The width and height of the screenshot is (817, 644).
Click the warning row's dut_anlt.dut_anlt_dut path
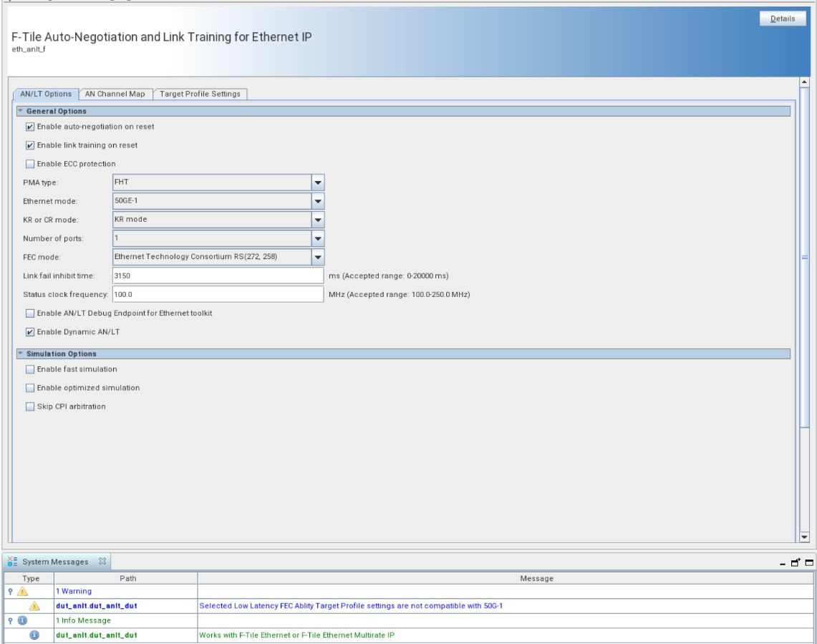[97, 605]
